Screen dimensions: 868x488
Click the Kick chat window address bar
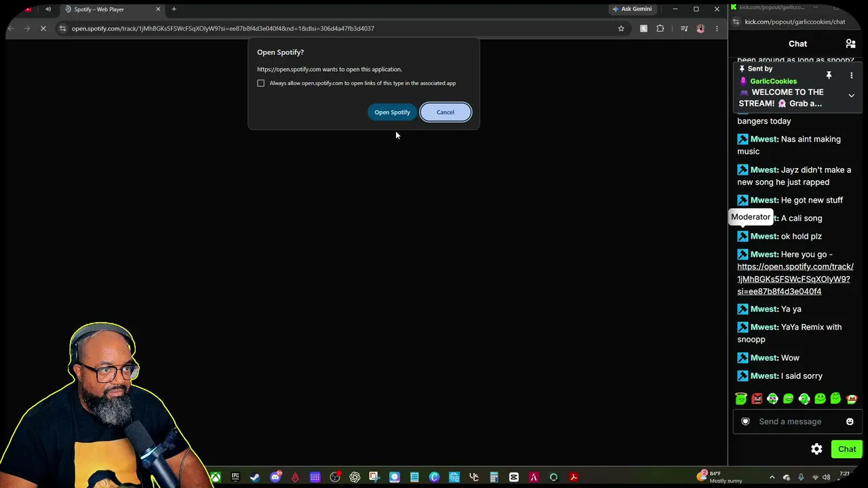(795, 22)
